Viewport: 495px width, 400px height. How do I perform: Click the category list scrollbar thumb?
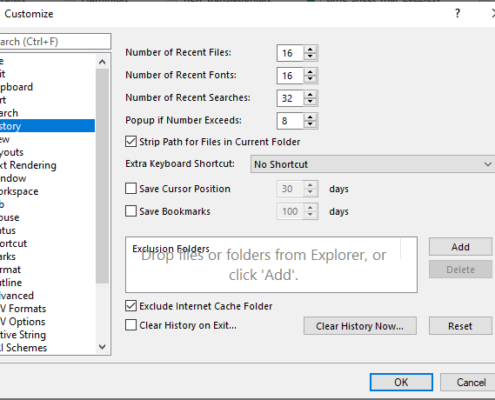click(x=102, y=176)
